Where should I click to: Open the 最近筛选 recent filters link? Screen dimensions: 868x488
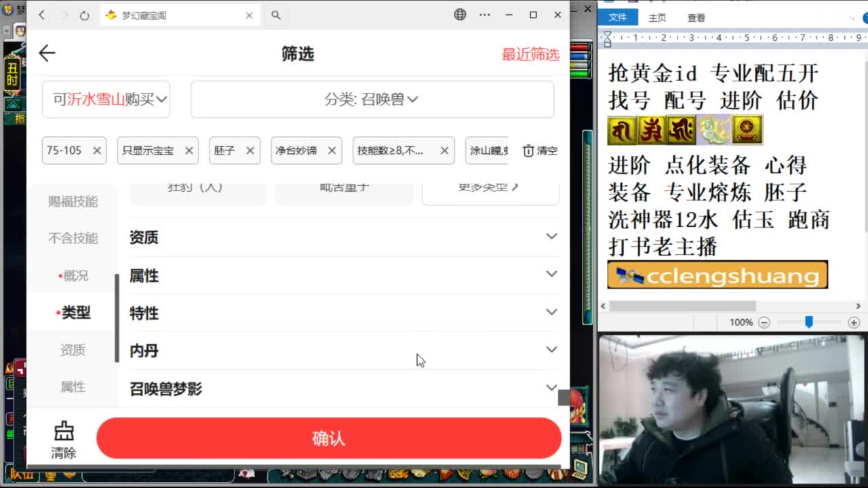click(530, 54)
